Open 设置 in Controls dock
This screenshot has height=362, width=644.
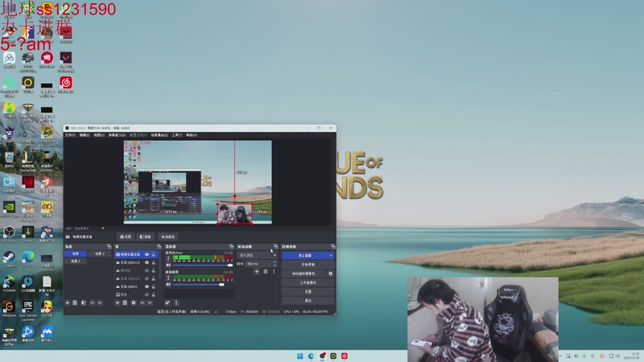pos(308,291)
